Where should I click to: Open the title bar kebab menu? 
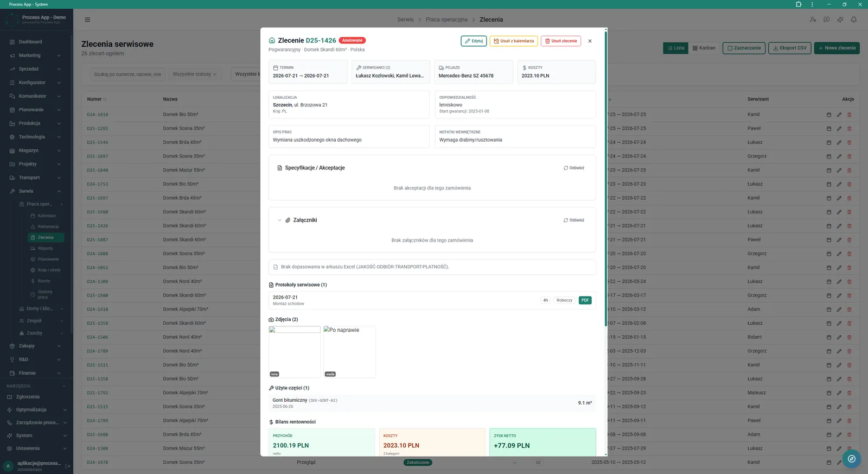pos(812,4)
